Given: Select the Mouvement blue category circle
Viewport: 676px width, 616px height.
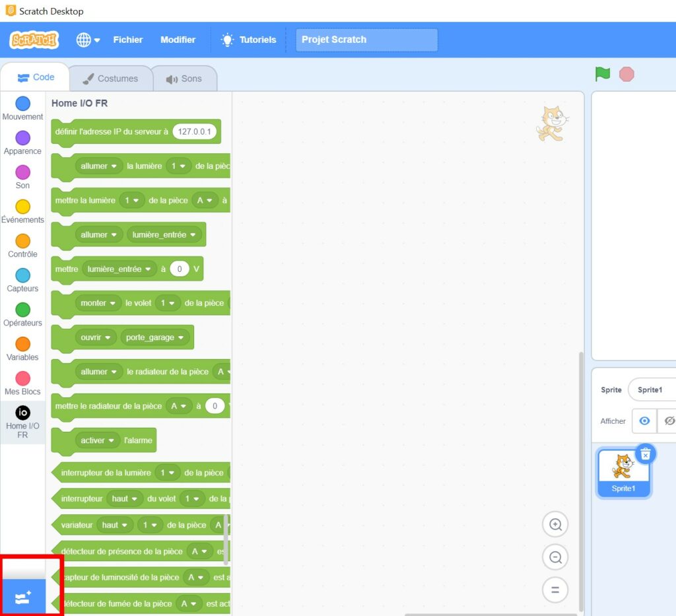Looking at the screenshot, I should [x=22, y=104].
